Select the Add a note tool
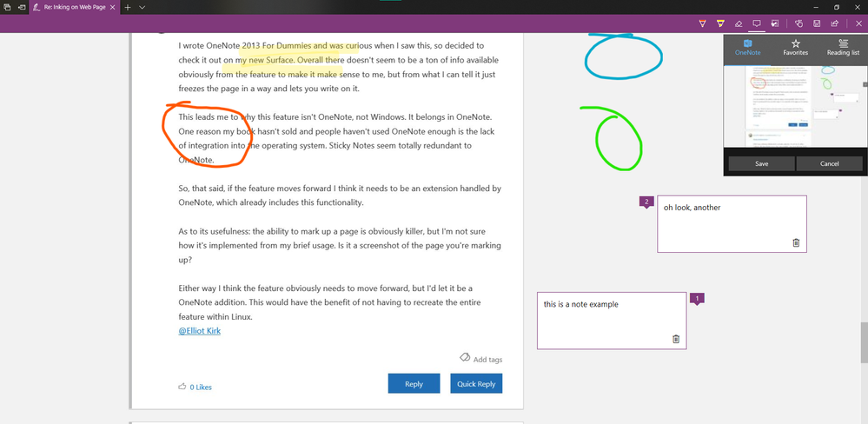 (x=756, y=23)
